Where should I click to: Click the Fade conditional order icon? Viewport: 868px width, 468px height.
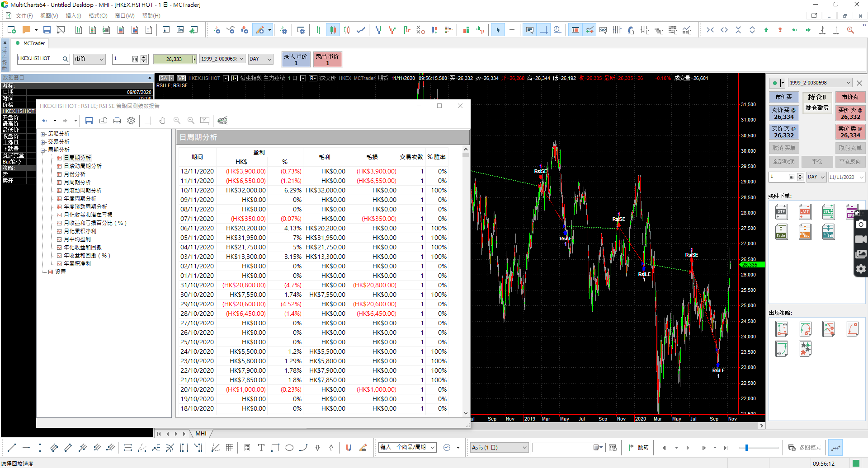tap(781, 231)
